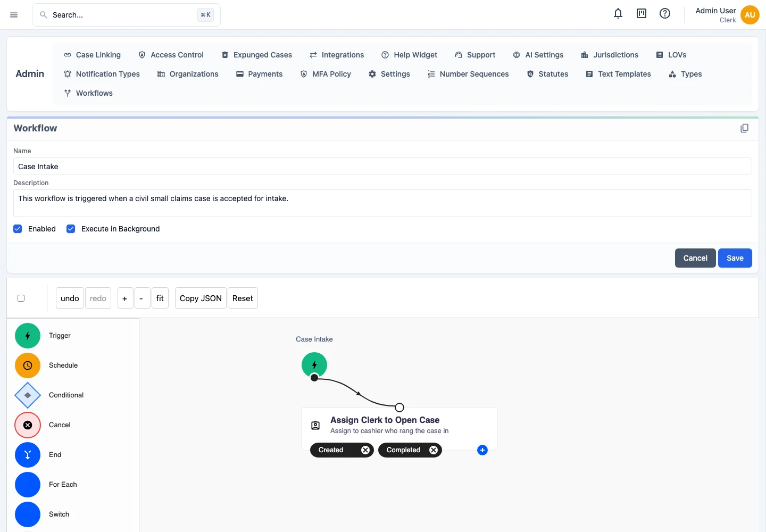This screenshot has height=532, width=766.
Task: Click the Copy JSON button
Action: click(201, 298)
